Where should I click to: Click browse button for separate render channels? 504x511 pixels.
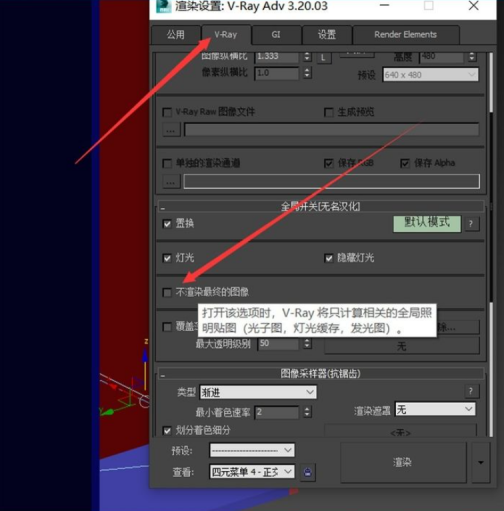tap(171, 182)
